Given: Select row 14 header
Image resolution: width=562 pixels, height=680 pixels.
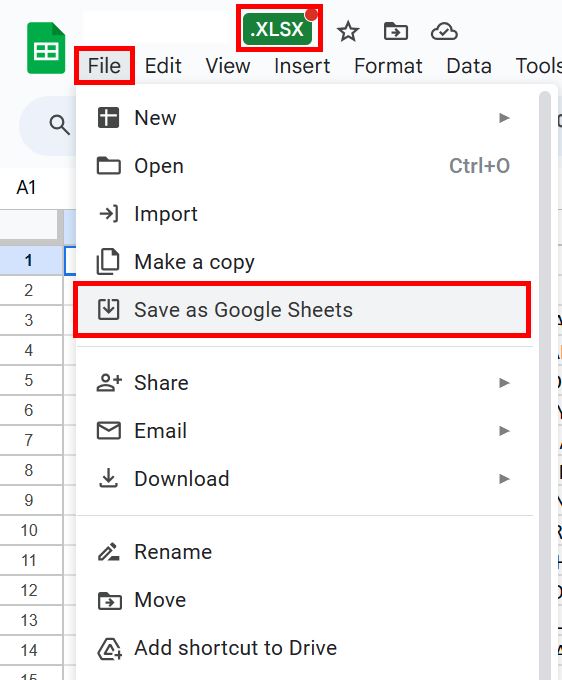Looking at the screenshot, I should pos(29,650).
